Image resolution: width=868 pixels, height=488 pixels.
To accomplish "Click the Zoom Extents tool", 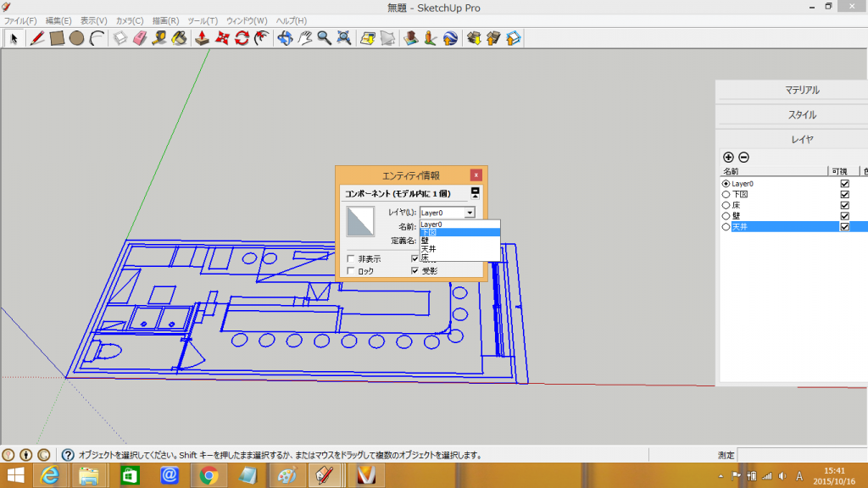I will pyautogui.click(x=344, y=38).
